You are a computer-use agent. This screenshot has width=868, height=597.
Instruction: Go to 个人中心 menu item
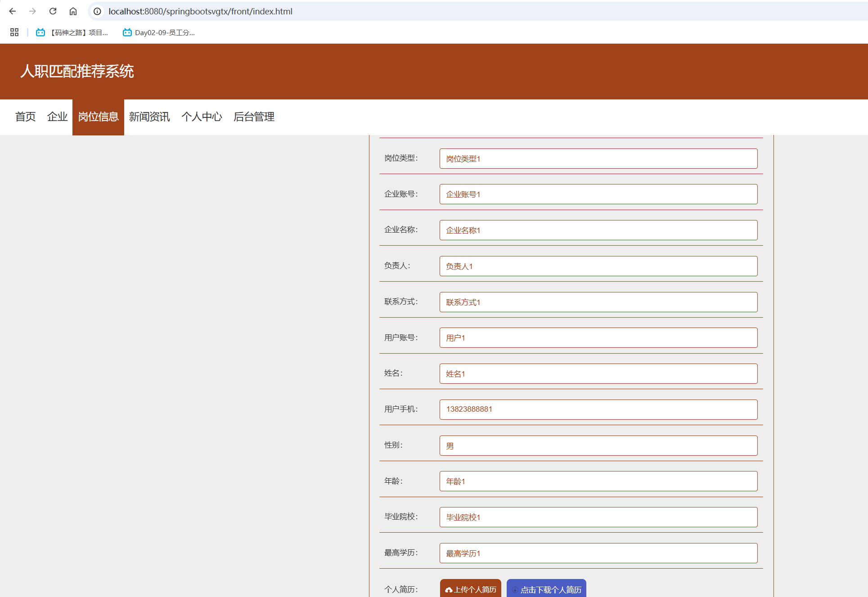202,117
